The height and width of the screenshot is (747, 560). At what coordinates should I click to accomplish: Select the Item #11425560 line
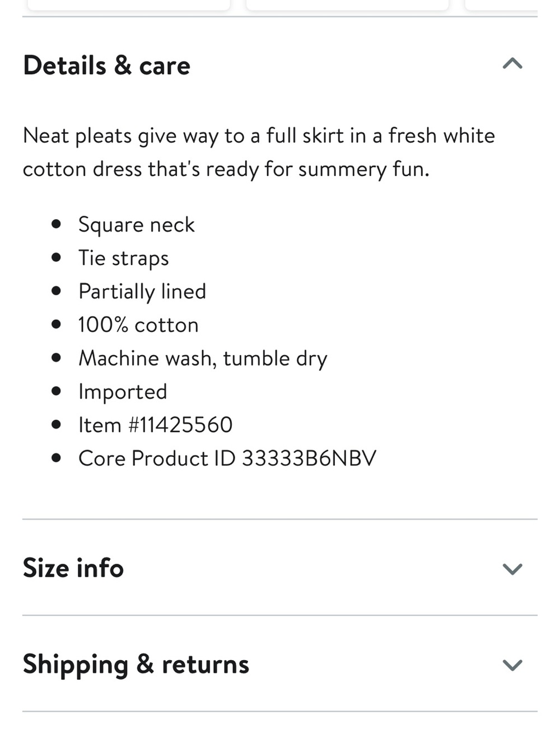pos(155,425)
